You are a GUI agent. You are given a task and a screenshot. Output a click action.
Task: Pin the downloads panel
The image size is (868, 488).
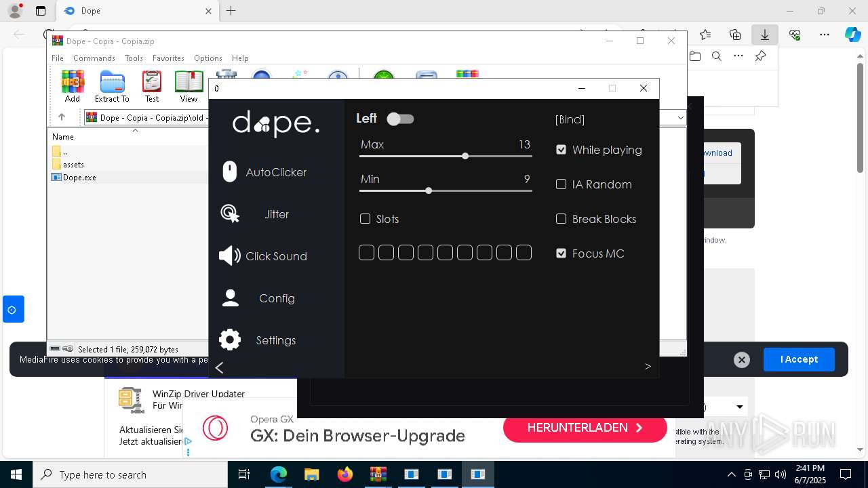(761, 56)
